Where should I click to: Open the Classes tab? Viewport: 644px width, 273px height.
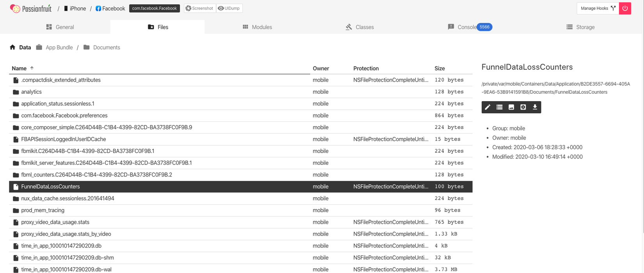click(359, 27)
